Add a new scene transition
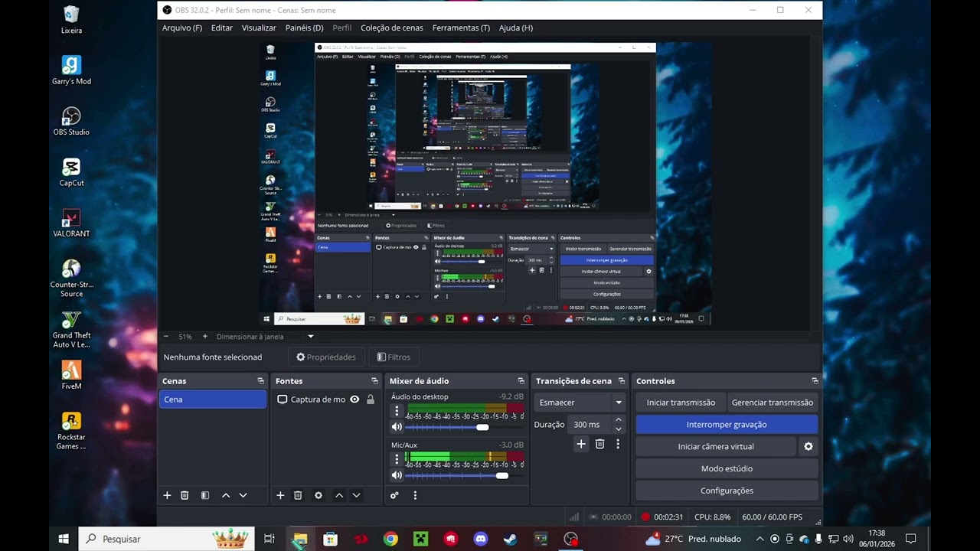The height and width of the screenshot is (551, 980). 581,444
